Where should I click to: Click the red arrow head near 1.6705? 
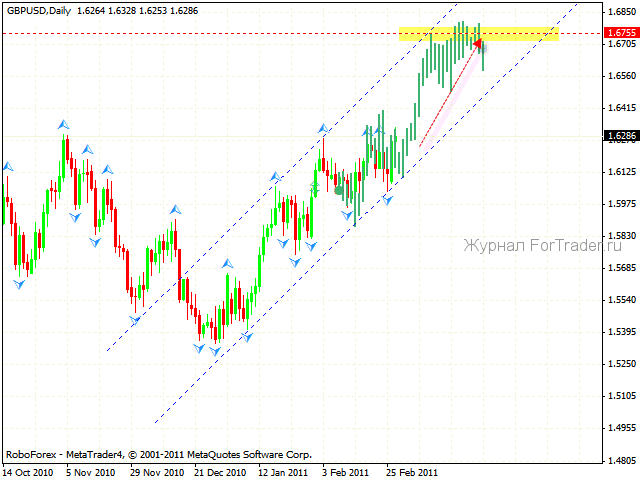[478, 43]
